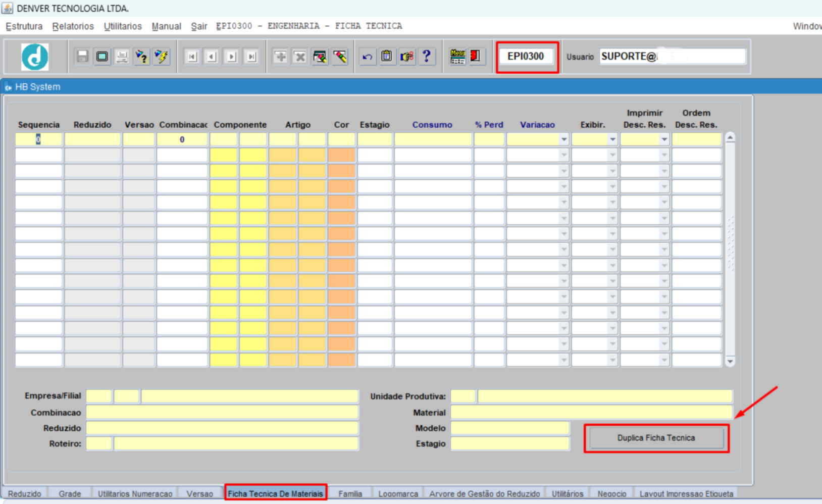Click the Roteiro code field
The width and height of the screenshot is (822, 504).
[x=99, y=444]
